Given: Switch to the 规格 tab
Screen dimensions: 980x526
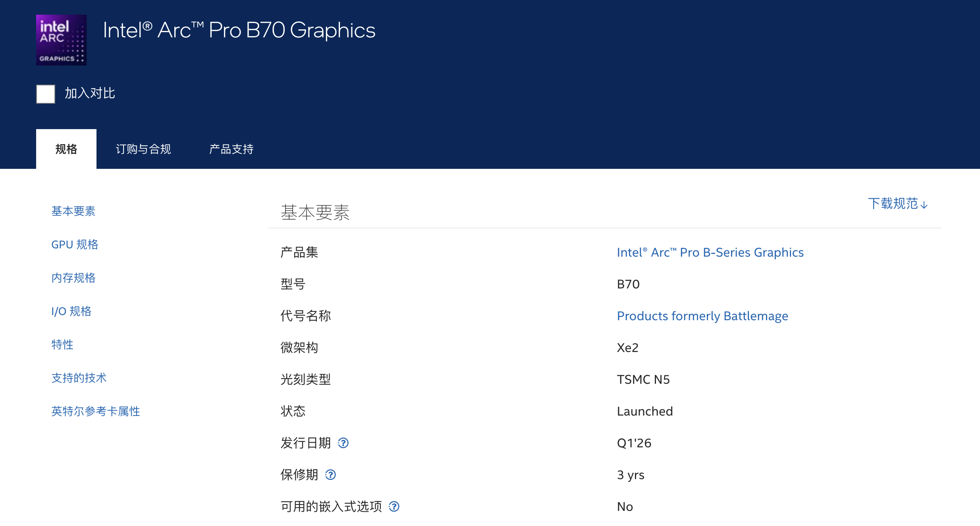Looking at the screenshot, I should click(x=66, y=149).
